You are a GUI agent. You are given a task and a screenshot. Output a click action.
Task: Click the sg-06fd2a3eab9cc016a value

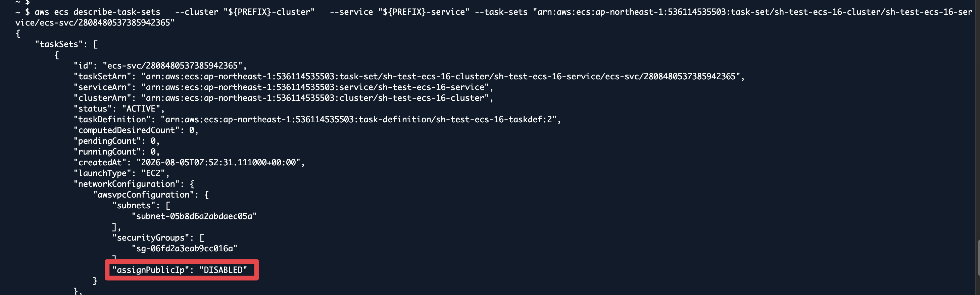coord(185,249)
